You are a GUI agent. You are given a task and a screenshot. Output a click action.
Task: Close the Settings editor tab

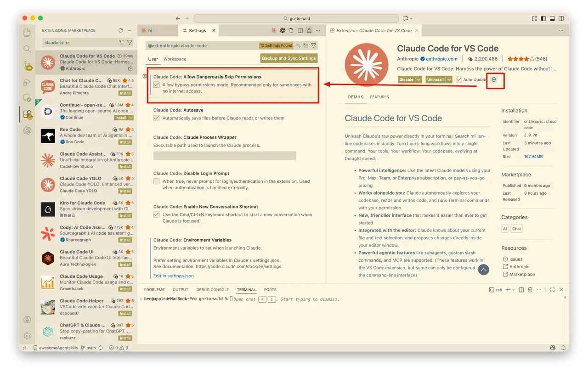point(213,30)
